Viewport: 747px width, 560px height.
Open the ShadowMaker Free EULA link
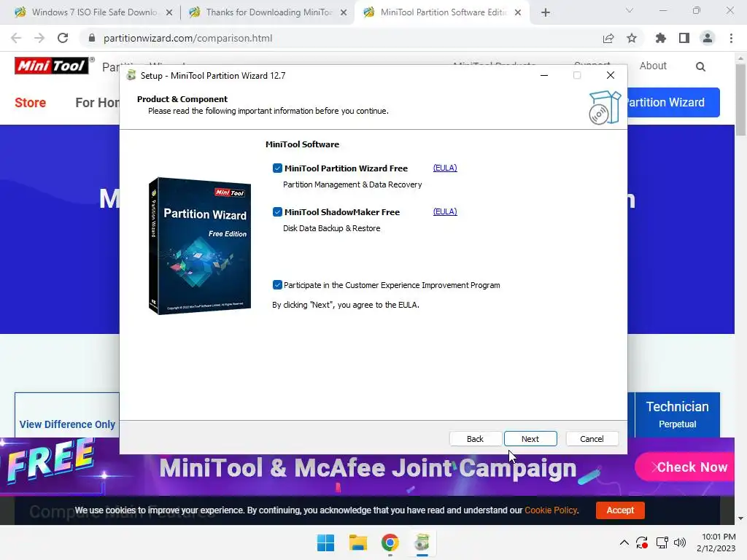pos(445,211)
